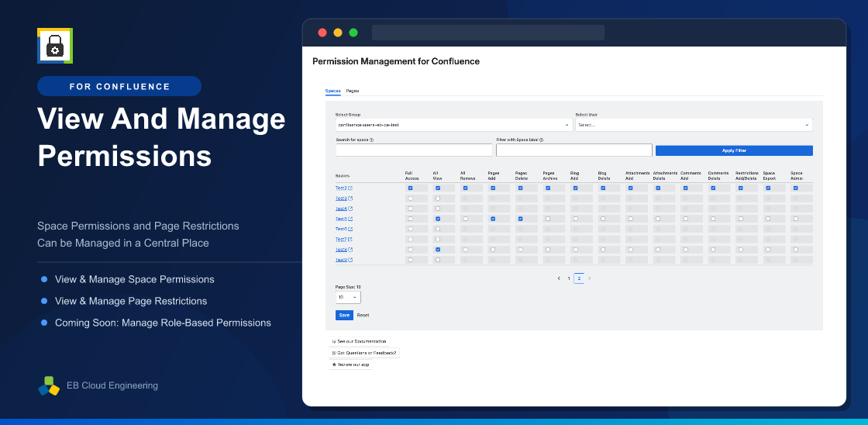Image resolution: width=868 pixels, height=425 pixels.
Task: Uncheck Pages Delete for Test5
Action: point(520,219)
